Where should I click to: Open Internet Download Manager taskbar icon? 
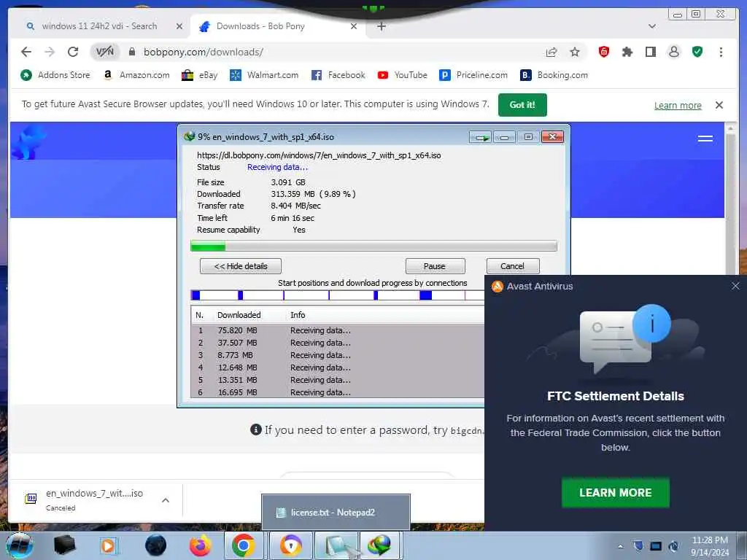379,545
